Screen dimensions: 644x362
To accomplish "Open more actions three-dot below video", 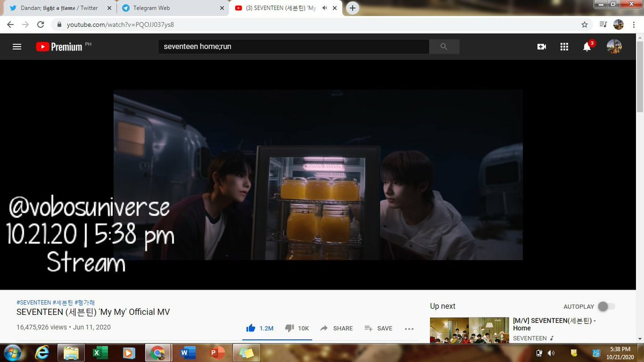I will coord(409,329).
